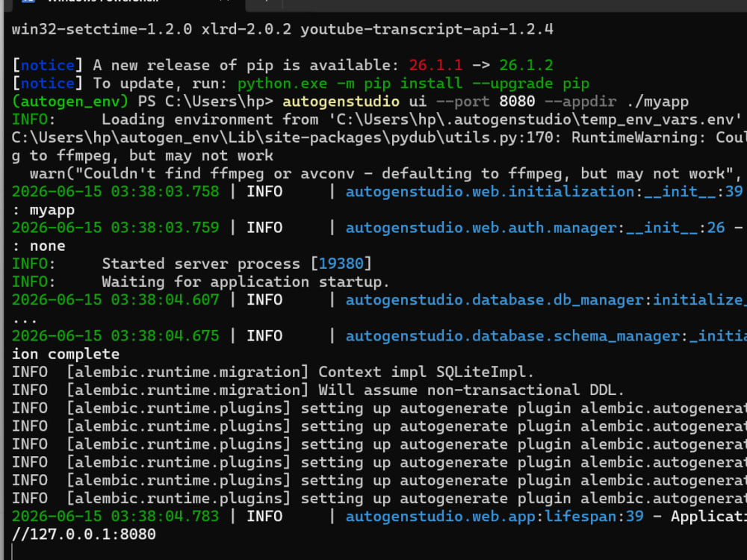Click 'autogenstudio.database.schema_manager' text
The width and height of the screenshot is (747, 560).
pos(512,336)
